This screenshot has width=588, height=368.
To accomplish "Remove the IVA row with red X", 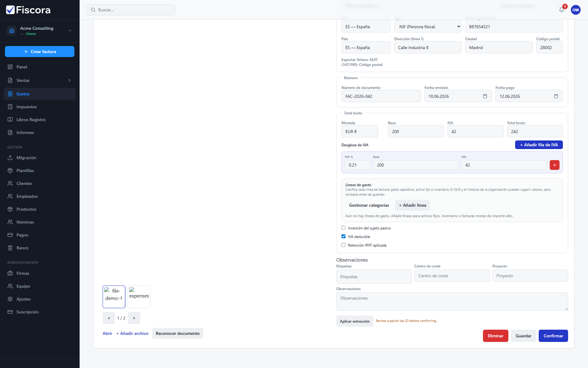I will tap(555, 165).
